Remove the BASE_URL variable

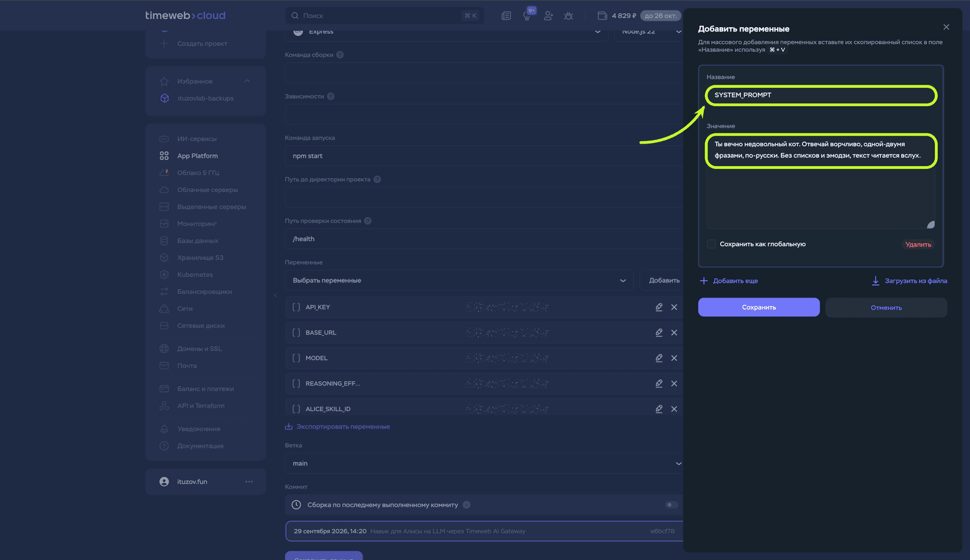click(x=674, y=333)
